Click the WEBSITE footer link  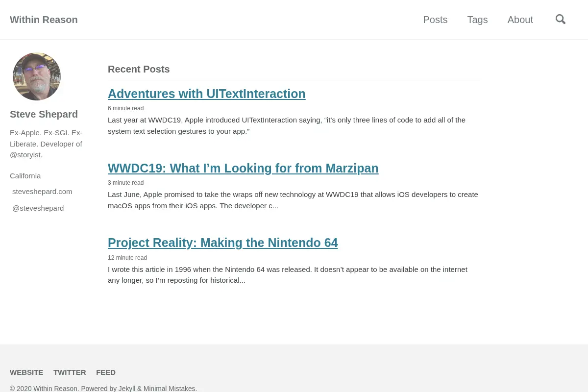(26, 372)
